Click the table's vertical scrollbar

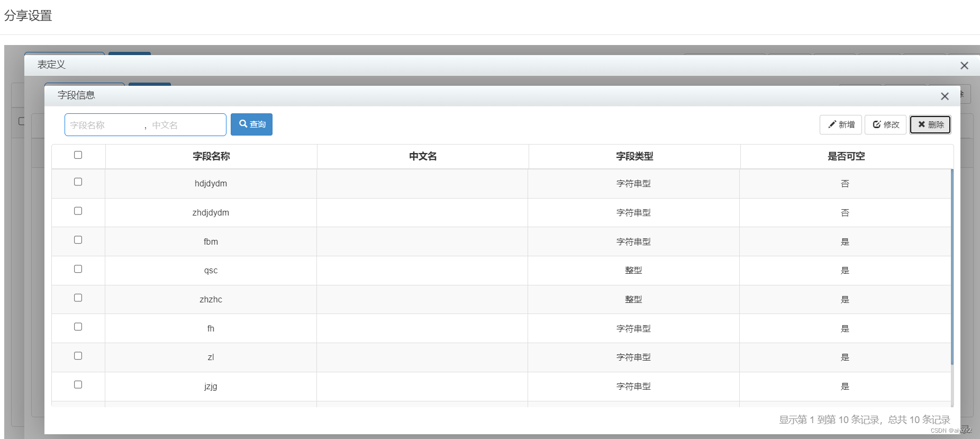[952, 267]
